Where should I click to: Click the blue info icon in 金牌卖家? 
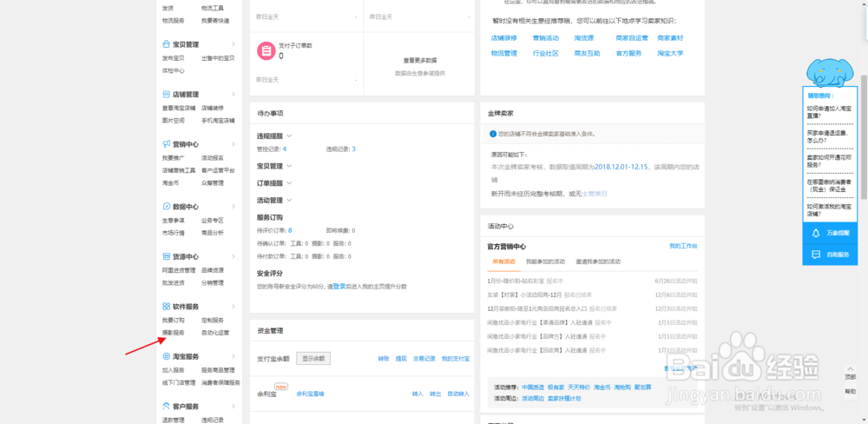point(493,134)
